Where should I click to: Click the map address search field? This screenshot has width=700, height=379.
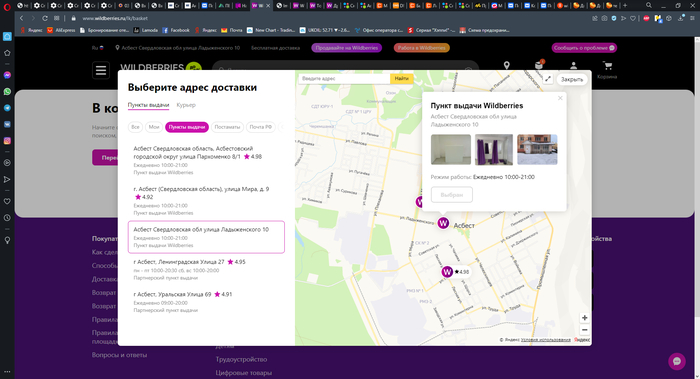point(344,79)
